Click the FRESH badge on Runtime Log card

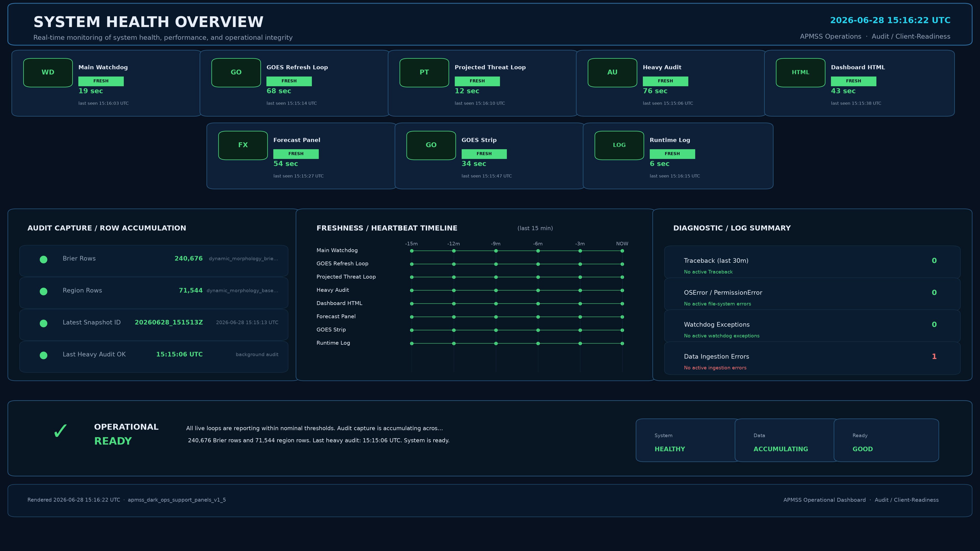pyautogui.click(x=672, y=154)
